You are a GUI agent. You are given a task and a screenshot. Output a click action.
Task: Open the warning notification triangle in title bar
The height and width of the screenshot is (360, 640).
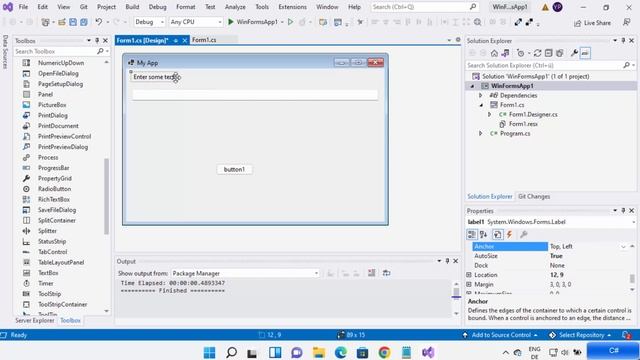coord(545,7)
